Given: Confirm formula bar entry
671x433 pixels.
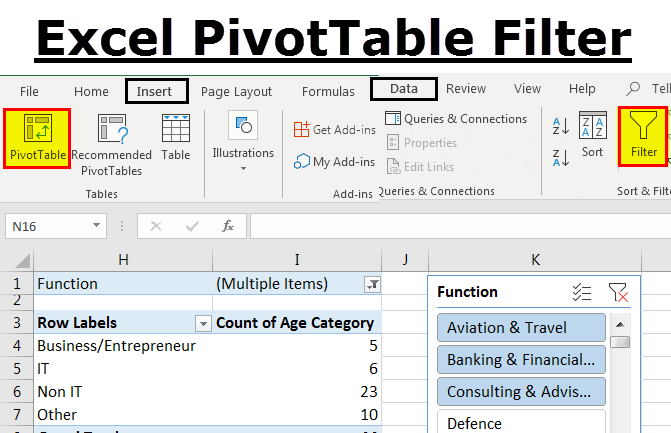Looking at the screenshot, I should coord(192,226).
